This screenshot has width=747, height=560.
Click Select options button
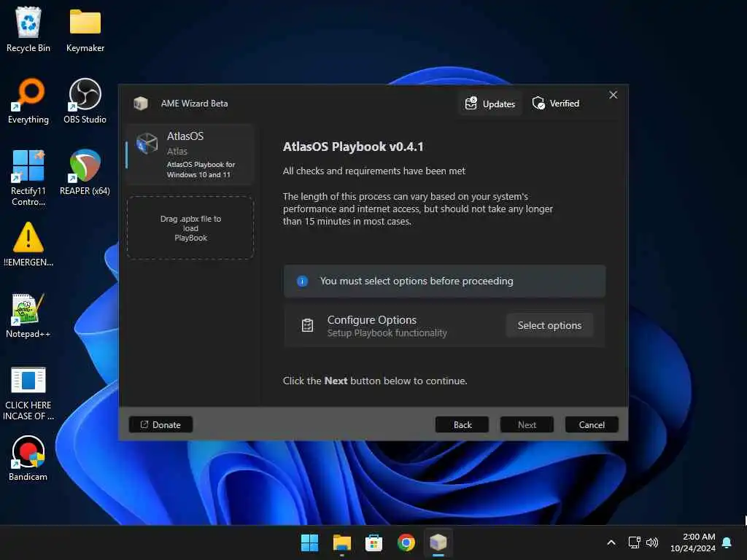point(549,326)
